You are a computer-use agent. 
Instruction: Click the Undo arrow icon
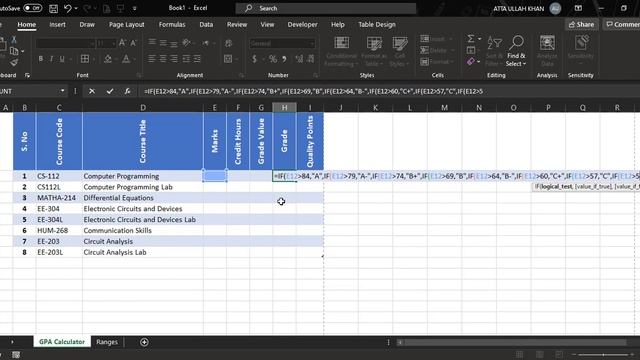tap(68, 8)
